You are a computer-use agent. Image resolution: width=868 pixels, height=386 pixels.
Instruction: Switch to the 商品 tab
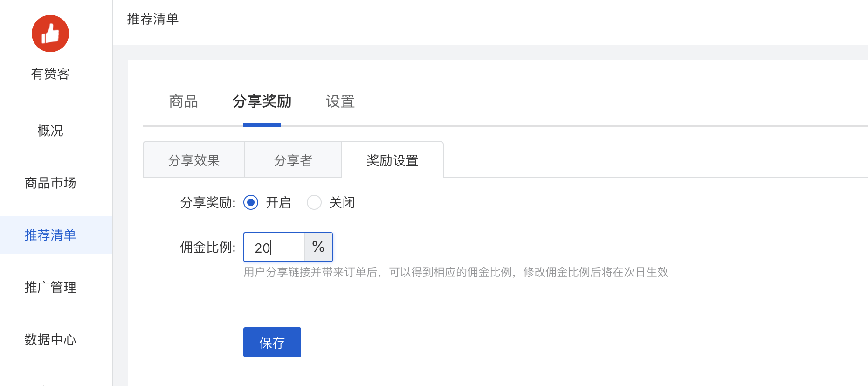(184, 101)
